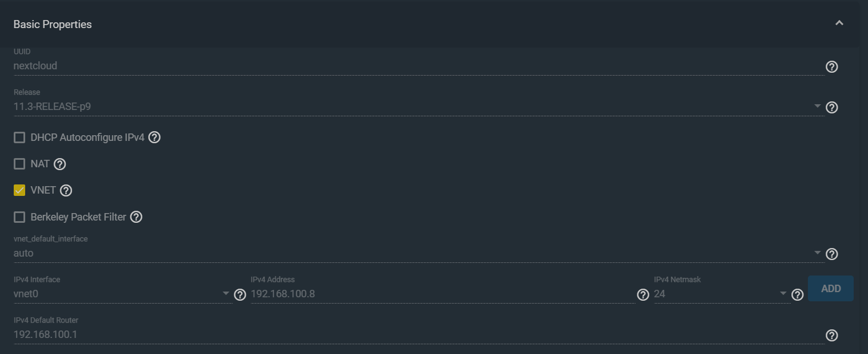The image size is (868, 354).
Task: Click the ADD button
Action: (831, 288)
